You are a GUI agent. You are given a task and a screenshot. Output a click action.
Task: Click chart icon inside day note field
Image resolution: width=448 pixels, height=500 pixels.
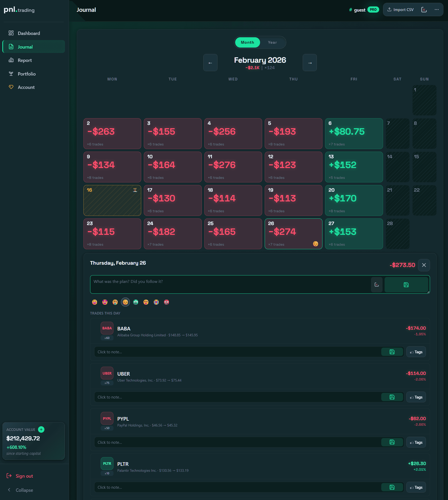pyautogui.click(x=377, y=285)
